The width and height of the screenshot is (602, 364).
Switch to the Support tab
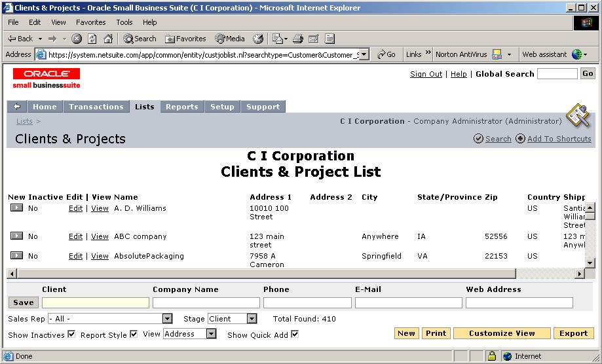pyautogui.click(x=263, y=107)
